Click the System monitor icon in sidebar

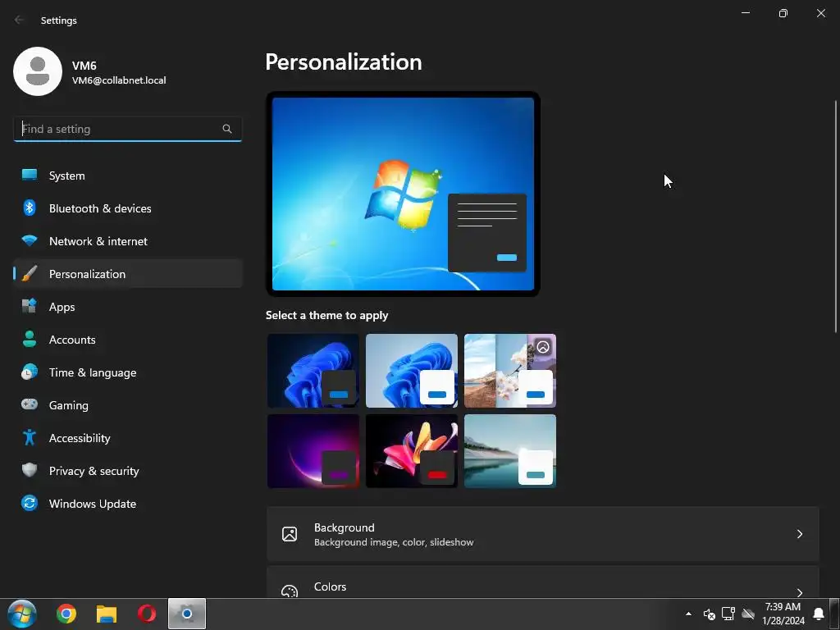(30, 176)
